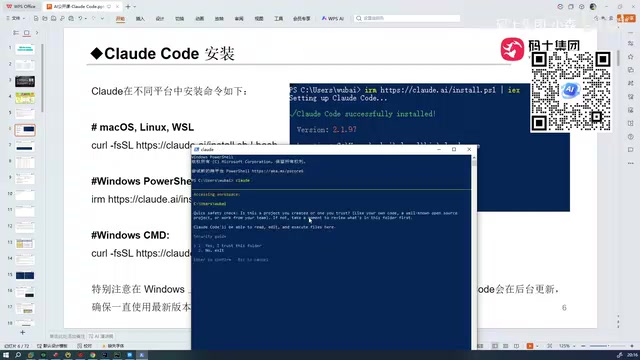Viewport: 640px width, 360px height.
Task: Maximize the claude PowerShell window
Action: click(x=454, y=149)
